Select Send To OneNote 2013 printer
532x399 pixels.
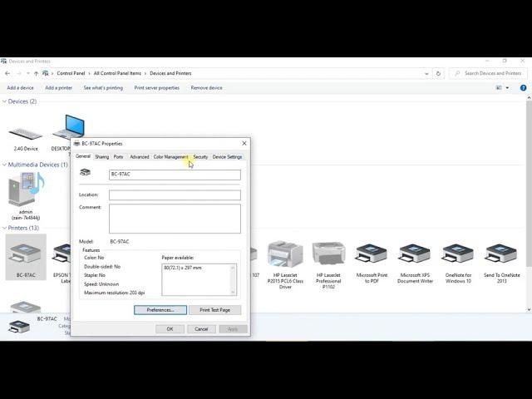(501, 254)
